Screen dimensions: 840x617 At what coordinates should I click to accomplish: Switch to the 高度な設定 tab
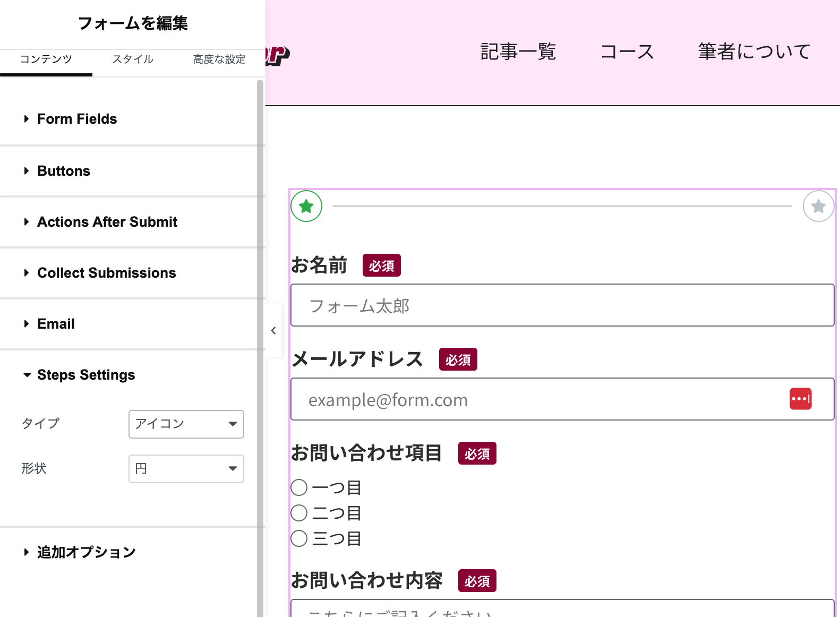(219, 59)
